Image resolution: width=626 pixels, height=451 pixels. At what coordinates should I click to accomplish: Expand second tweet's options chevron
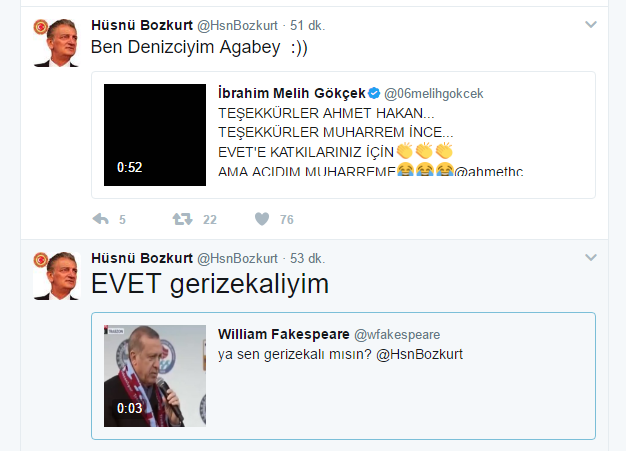[591, 258]
